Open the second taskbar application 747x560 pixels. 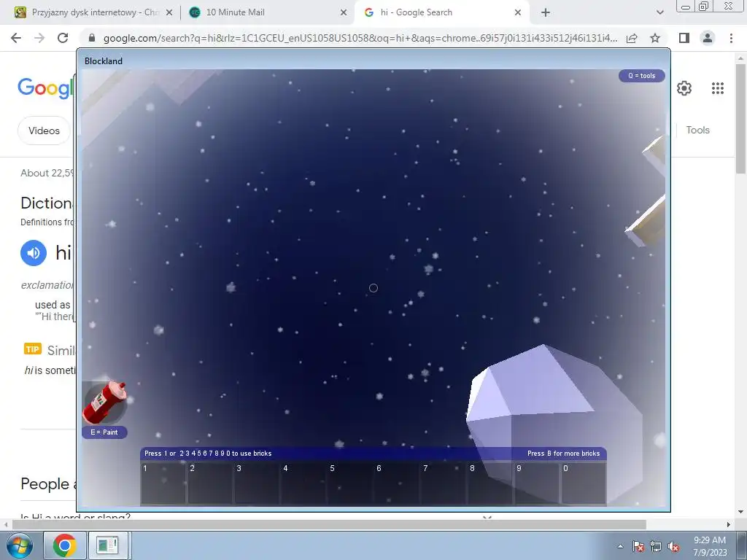(108, 545)
